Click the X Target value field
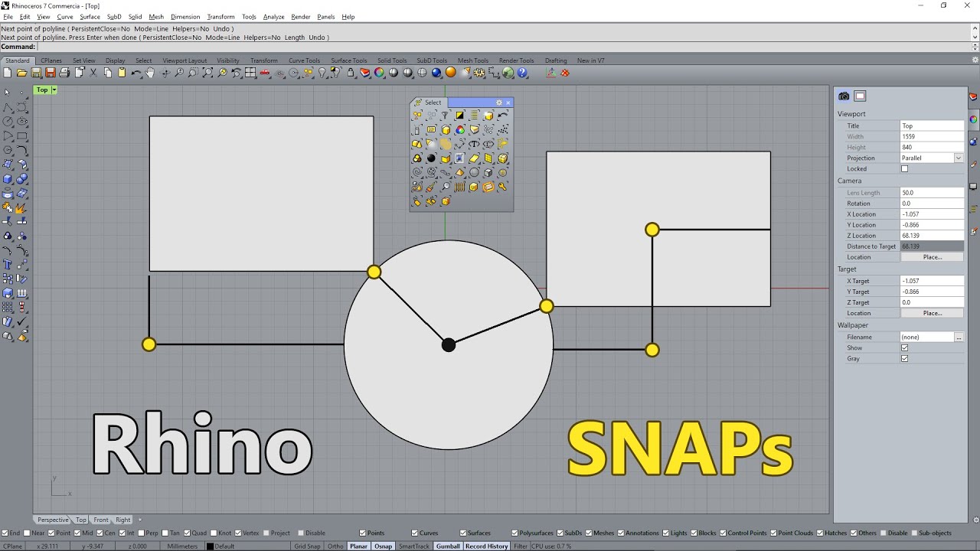980x551 pixels. [x=932, y=281]
